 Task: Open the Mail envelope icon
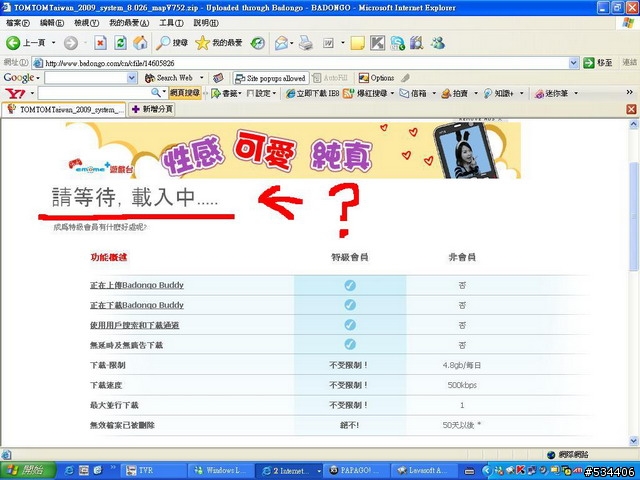click(x=281, y=42)
